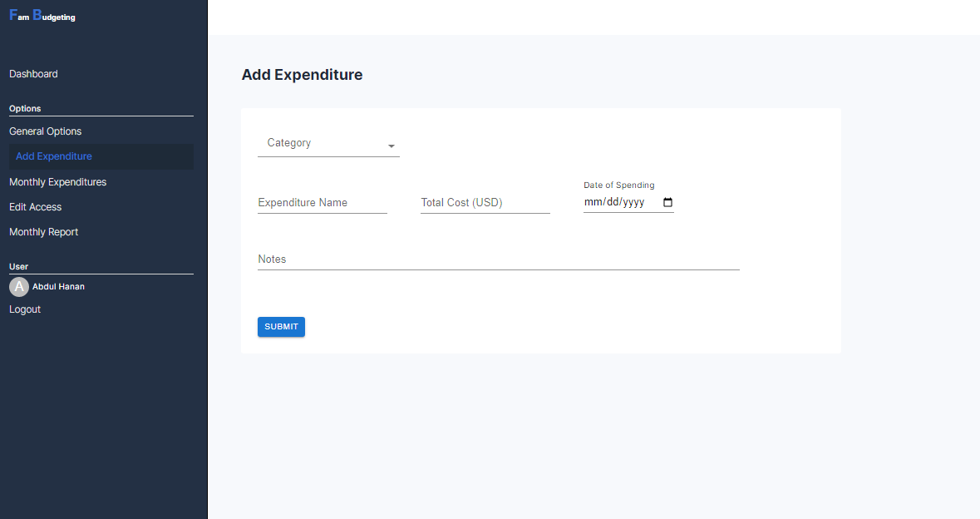Select Add Expenditure in the sidebar
980x519 pixels.
(x=54, y=156)
